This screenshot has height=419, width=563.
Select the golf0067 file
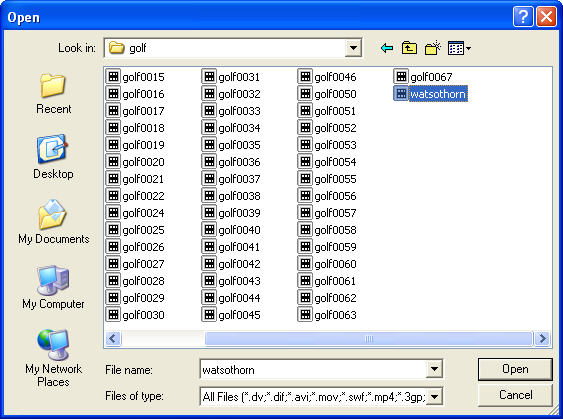tap(423, 76)
